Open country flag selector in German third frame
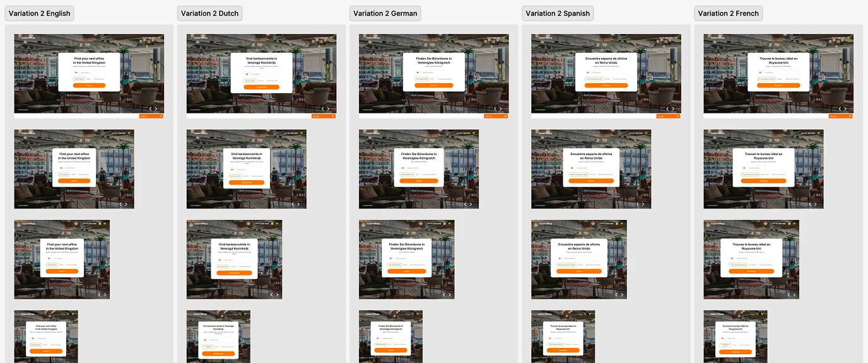The width and height of the screenshot is (868, 363). coord(391,258)
